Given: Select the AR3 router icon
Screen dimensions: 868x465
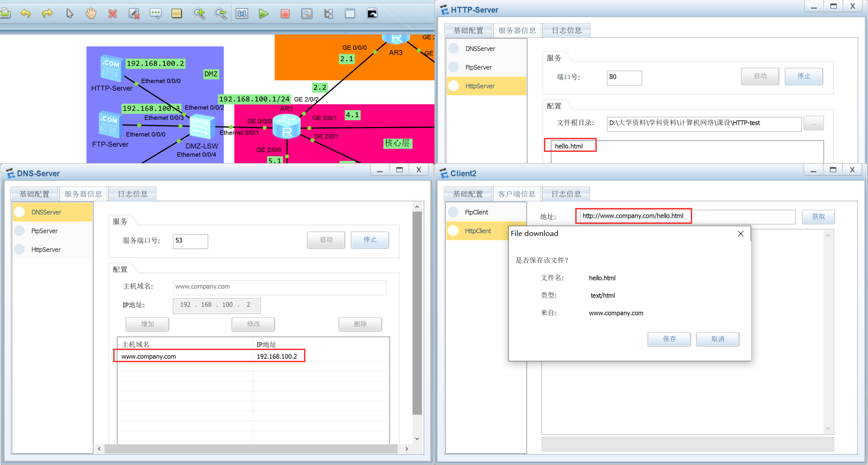Looking at the screenshot, I should (396, 39).
